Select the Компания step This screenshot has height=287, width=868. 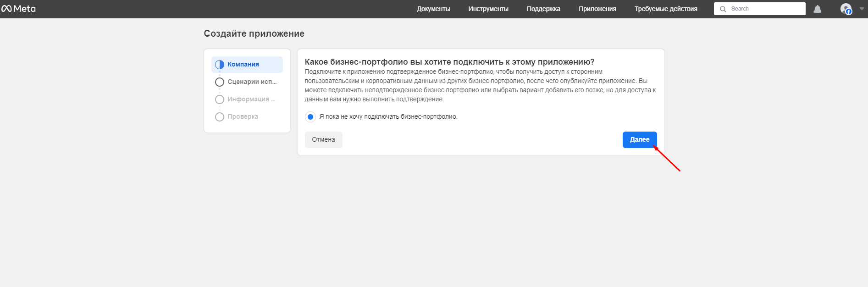[247, 65]
